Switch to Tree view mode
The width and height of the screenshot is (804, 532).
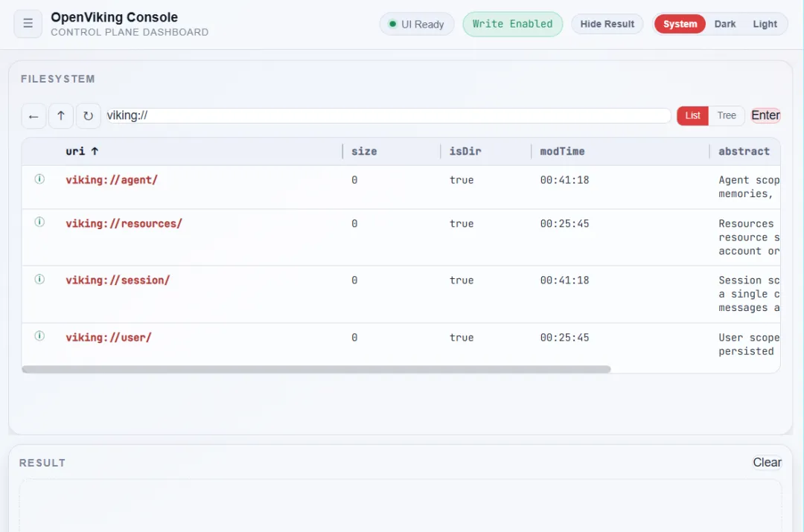click(x=727, y=116)
